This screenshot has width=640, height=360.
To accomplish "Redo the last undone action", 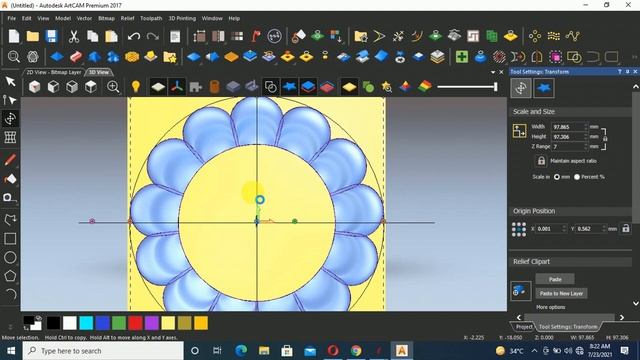I will (x=152, y=37).
